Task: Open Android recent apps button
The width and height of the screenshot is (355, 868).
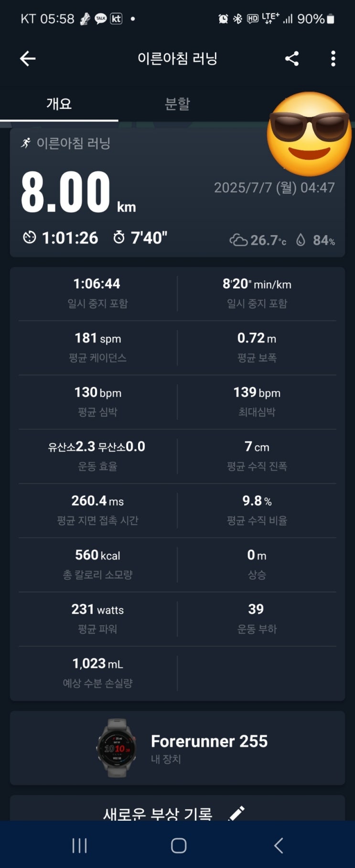Action: [x=79, y=846]
